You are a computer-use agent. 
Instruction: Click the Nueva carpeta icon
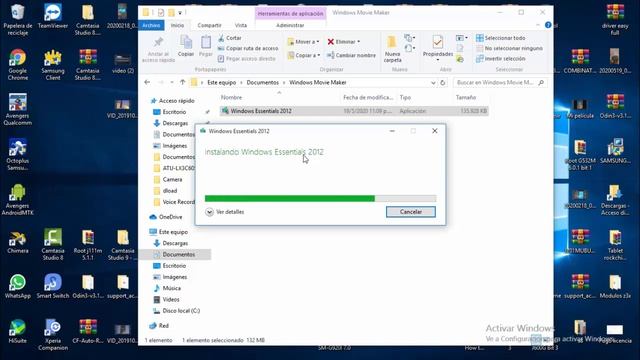pyautogui.click(x=392, y=42)
